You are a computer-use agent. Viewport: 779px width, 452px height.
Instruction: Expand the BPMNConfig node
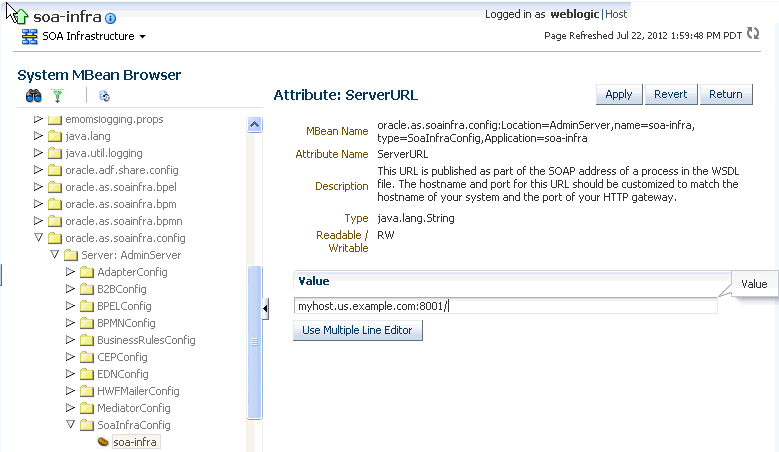(x=71, y=322)
